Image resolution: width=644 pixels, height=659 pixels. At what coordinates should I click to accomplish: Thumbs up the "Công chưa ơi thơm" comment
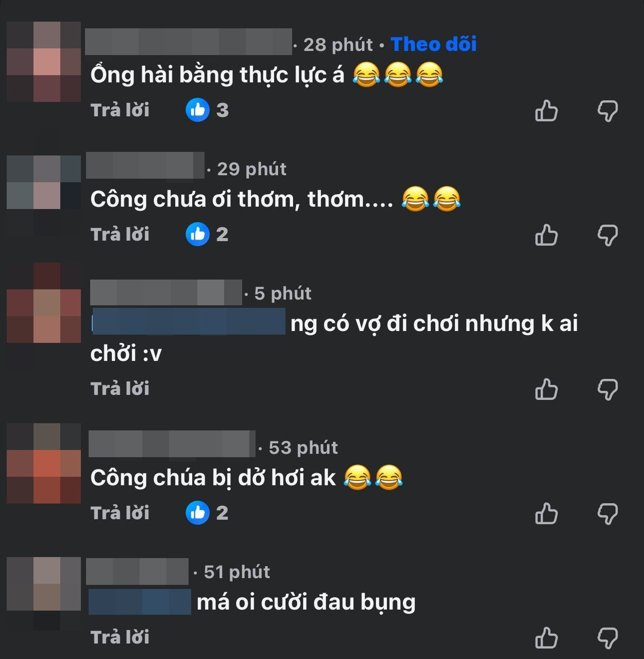(x=547, y=235)
